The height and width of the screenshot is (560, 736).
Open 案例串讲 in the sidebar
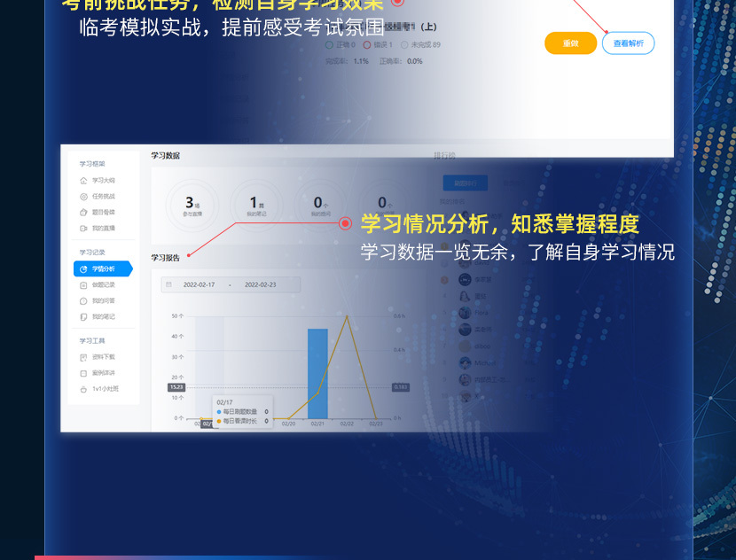tap(98, 373)
